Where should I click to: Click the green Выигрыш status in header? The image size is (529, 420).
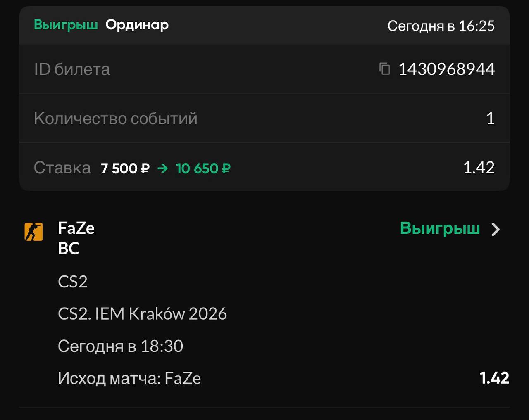coord(66,25)
